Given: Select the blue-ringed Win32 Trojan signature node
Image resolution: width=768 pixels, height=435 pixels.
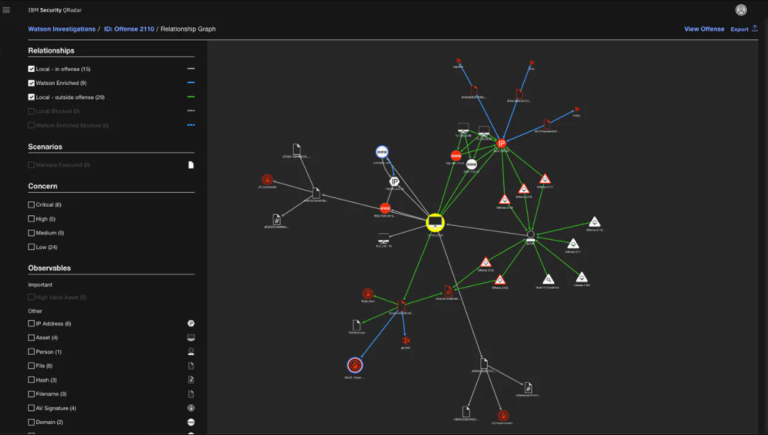Looking at the screenshot, I should 355,365.
